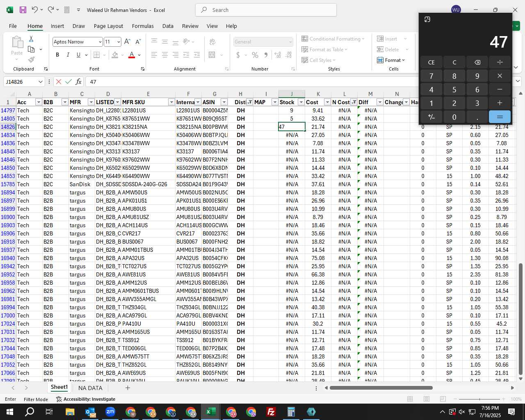
Task: Open the MFR column filter dropdown
Action: 91,102
